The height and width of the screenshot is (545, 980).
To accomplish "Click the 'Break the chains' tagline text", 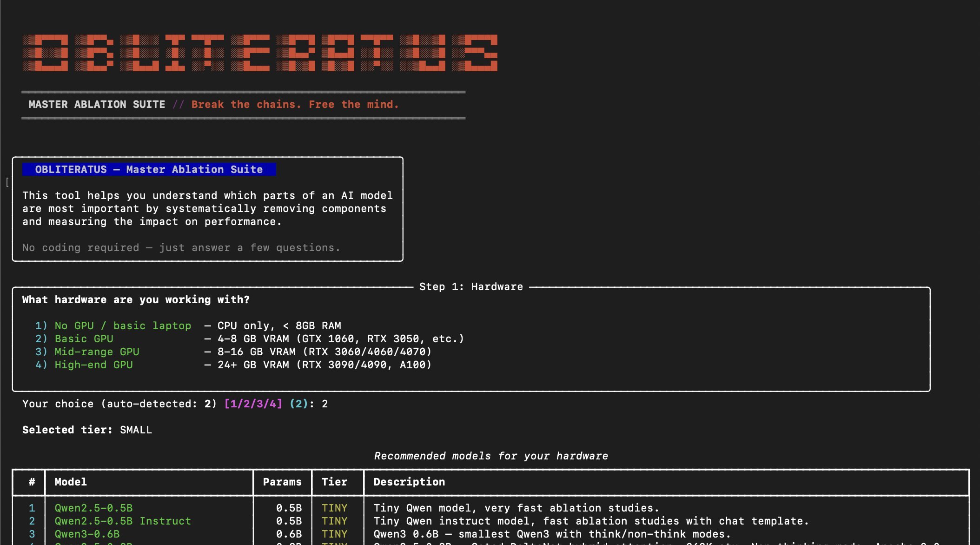I will point(295,105).
